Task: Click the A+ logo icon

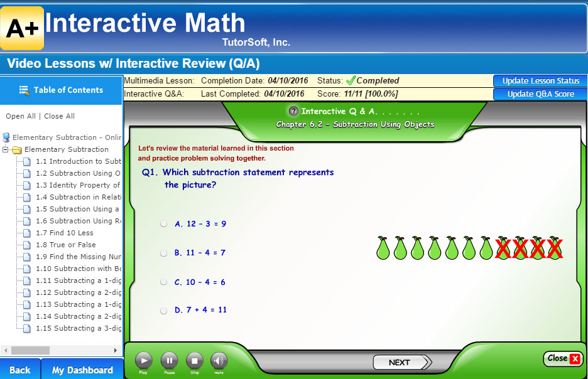Action: 23,28
